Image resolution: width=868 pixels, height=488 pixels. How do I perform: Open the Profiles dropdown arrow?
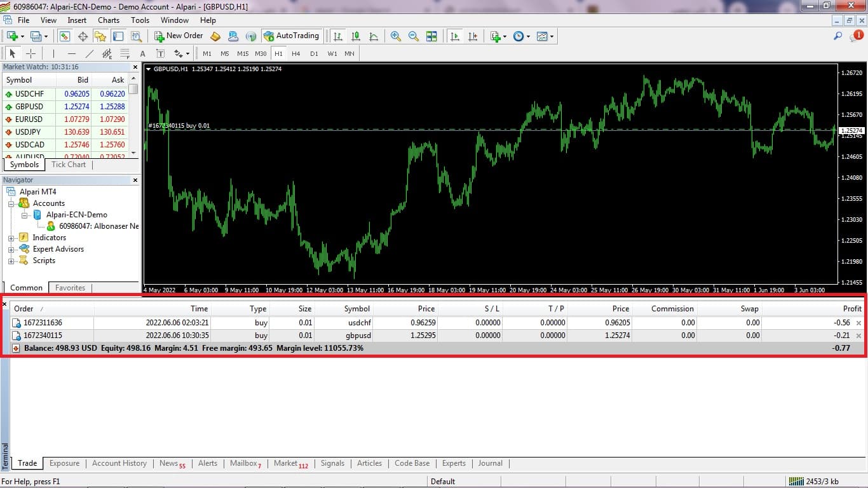point(46,36)
